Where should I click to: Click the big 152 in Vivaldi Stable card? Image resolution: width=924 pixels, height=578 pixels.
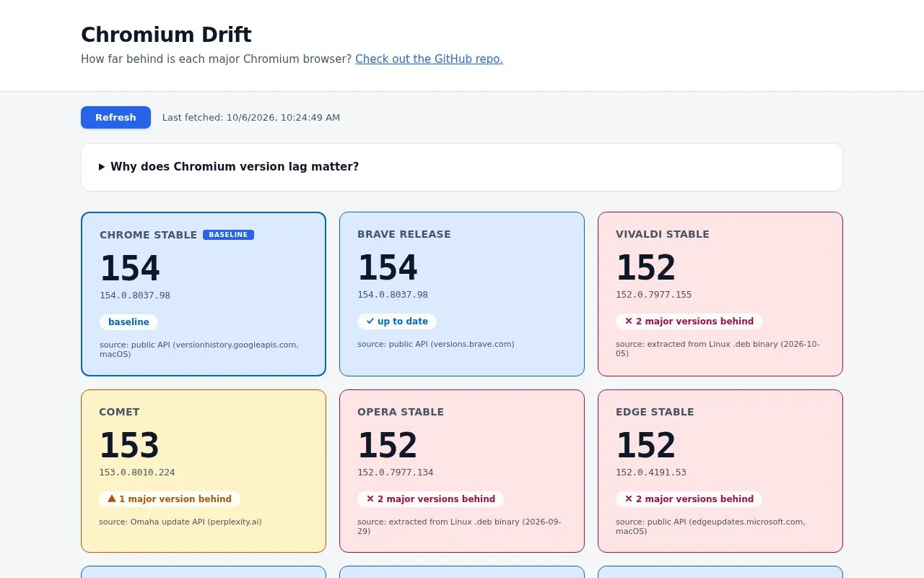(x=646, y=268)
